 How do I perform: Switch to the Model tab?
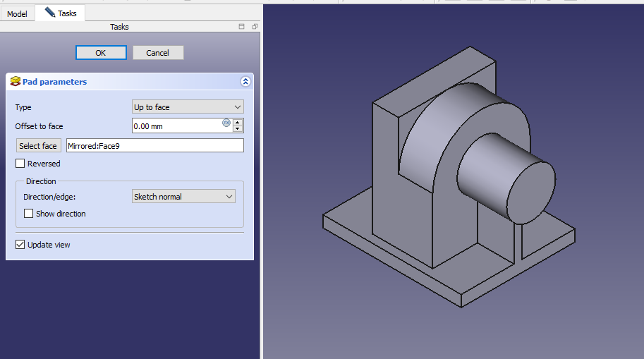(17, 13)
